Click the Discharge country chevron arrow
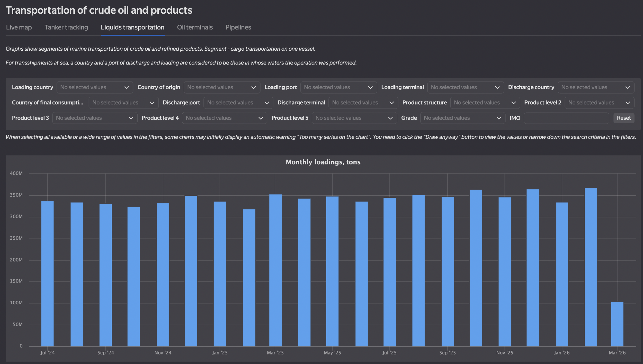Screen dimensions: 643x364 click(627, 88)
